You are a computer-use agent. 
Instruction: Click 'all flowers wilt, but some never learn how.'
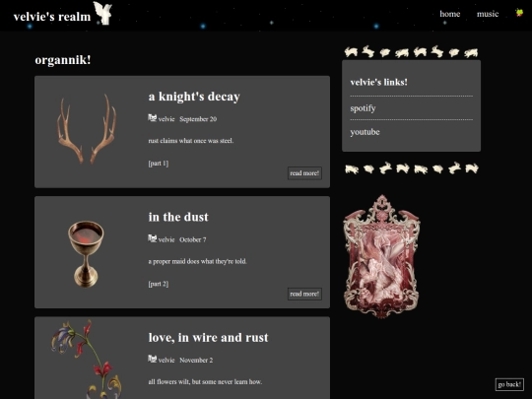pos(205,382)
